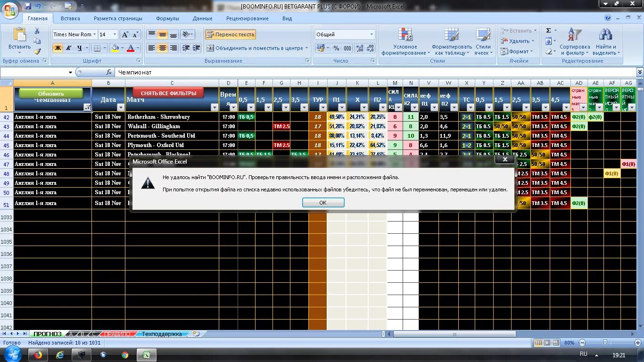
Task: Open filter dropdown on Чемпионат column
Action: pyautogui.click(x=88, y=107)
